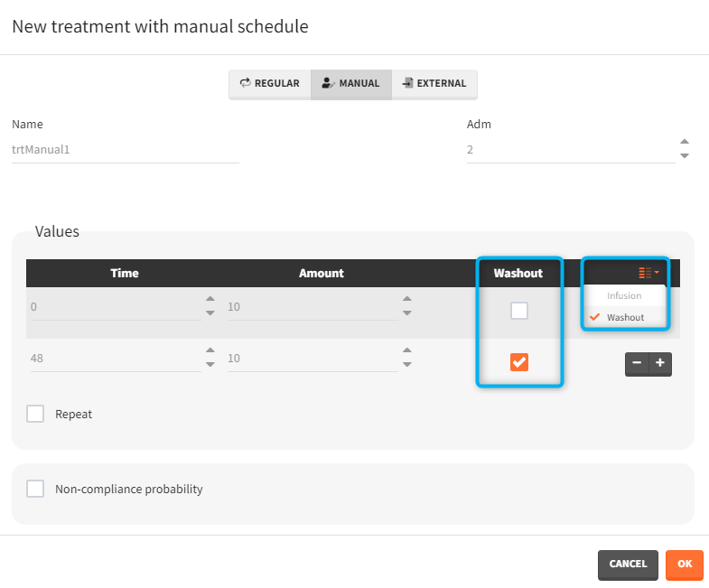This screenshot has width=709, height=588.
Task: Increment Time value of 48
Action: (210, 351)
